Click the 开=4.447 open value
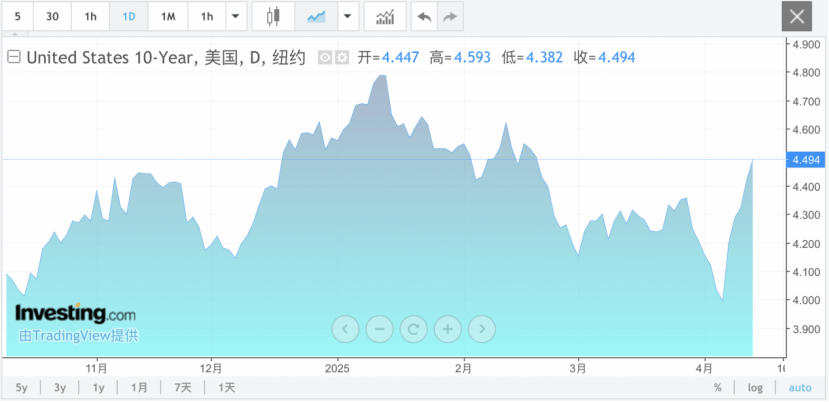829x402 pixels. tap(388, 57)
